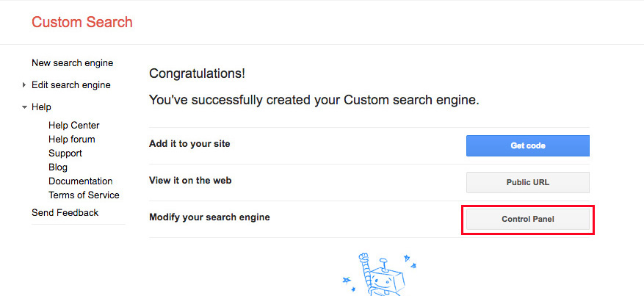Open the Help Center link

(x=74, y=125)
